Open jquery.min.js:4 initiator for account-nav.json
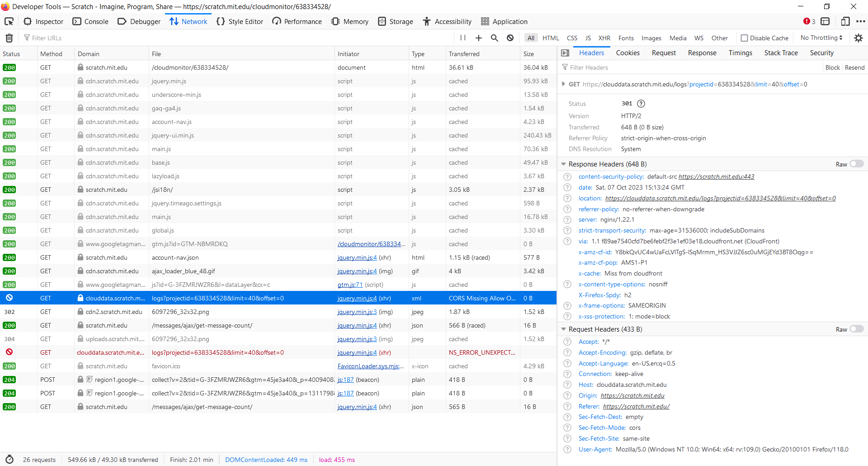Image resolution: width=868 pixels, height=466 pixels. pyautogui.click(x=357, y=257)
